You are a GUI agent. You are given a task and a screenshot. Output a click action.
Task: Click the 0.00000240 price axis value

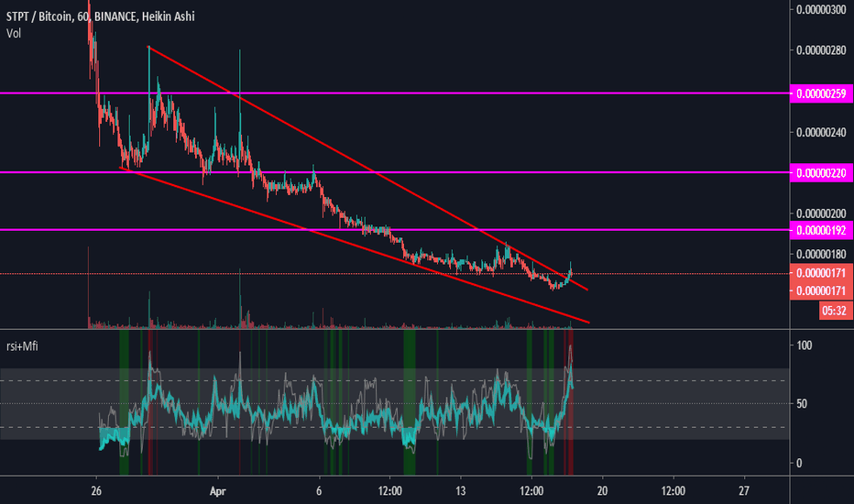point(821,132)
